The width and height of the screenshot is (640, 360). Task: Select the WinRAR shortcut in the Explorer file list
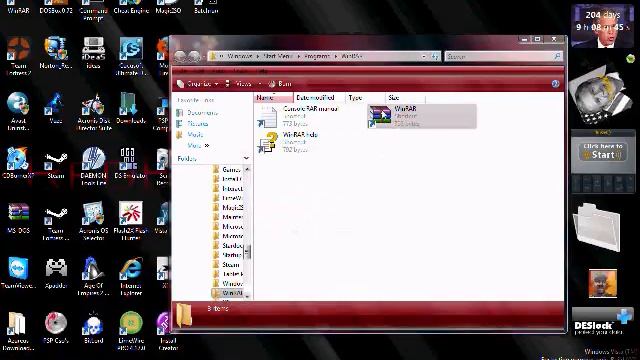tap(422, 116)
